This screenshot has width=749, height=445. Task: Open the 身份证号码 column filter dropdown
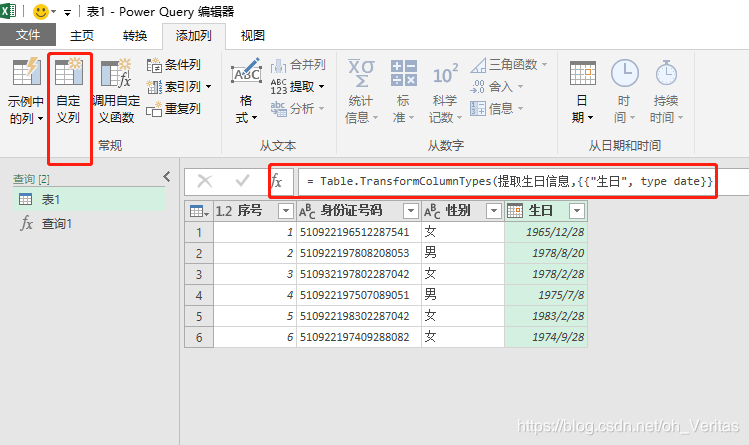pyautogui.click(x=411, y=211)
